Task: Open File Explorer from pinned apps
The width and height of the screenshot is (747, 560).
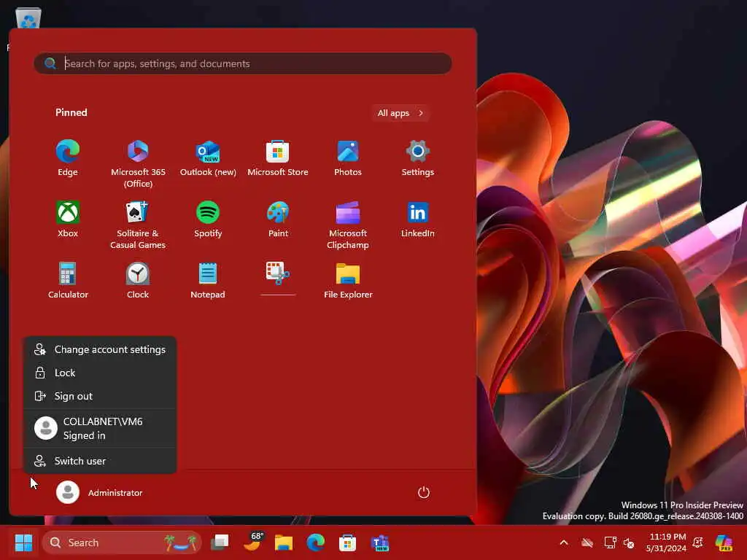Action: tap(348, 281)
